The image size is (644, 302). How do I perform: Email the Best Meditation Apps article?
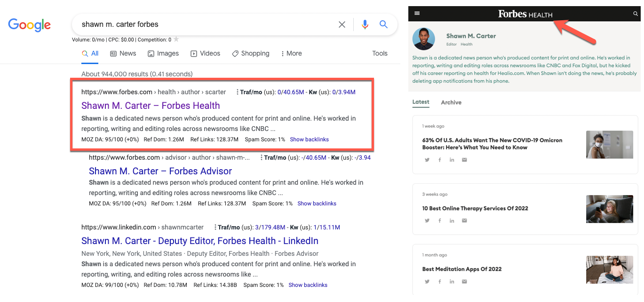[x=464, y=282]
